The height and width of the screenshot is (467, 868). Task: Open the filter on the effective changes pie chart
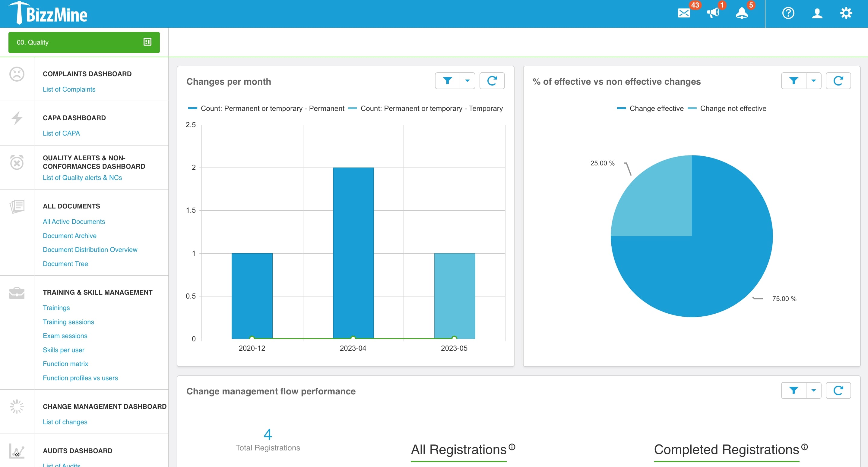pyautogui.click(x=794, y=80)
